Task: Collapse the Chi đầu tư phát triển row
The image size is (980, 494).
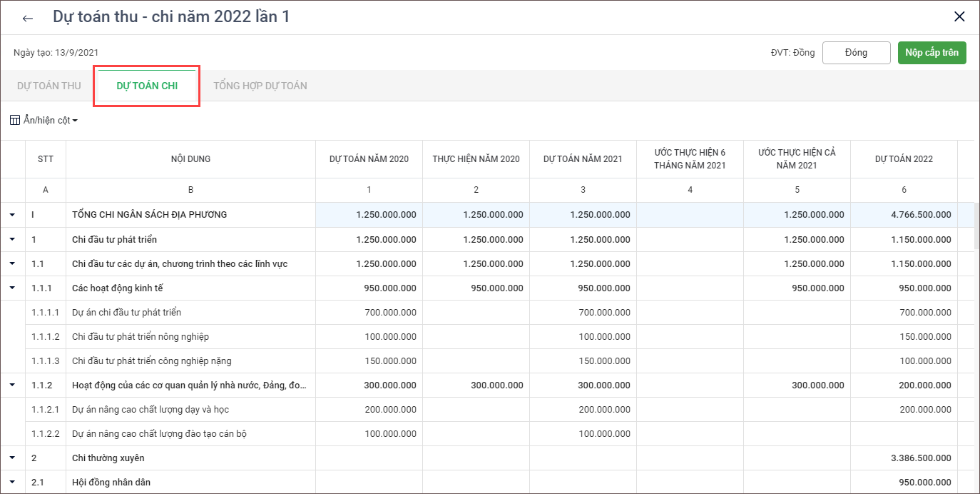Action: (x=13, y=239)
